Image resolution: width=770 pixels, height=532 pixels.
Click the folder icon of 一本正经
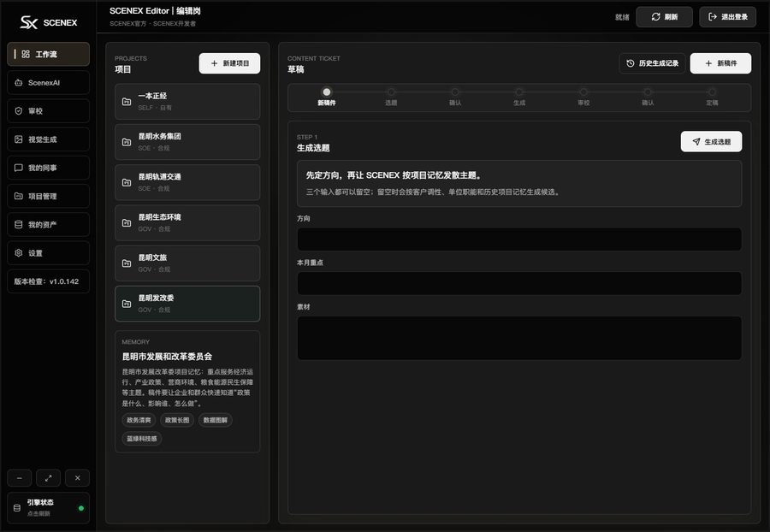tap(127, 102)
